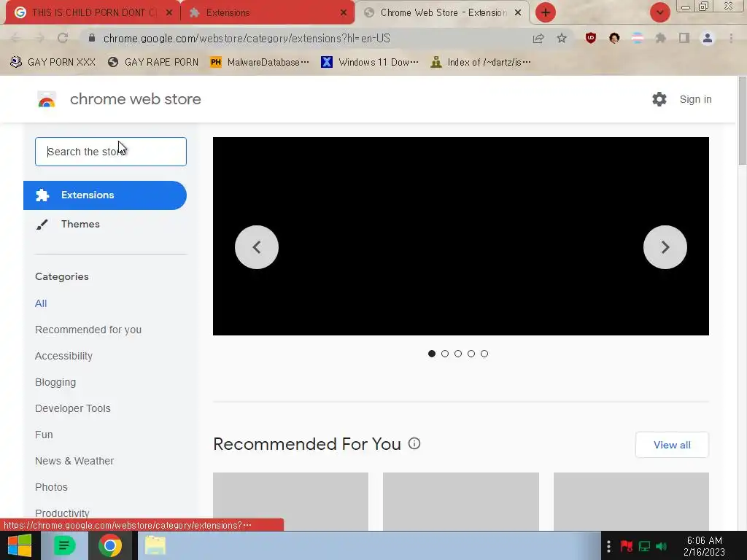Show info next to Recommended For You
This screenshot has height=560, width=747.
[x=414, y=444]
